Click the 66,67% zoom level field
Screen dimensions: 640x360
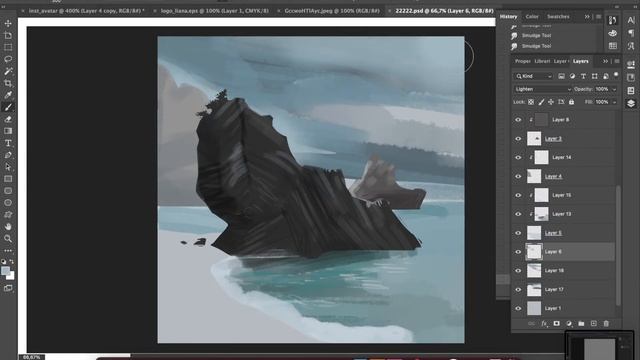coord(31,357)
